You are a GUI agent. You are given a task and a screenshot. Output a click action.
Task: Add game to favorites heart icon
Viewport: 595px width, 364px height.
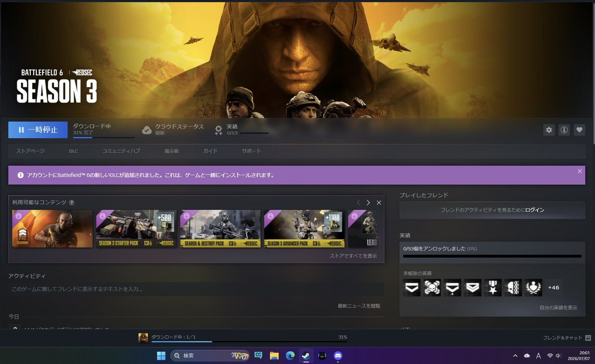(580, 130)
